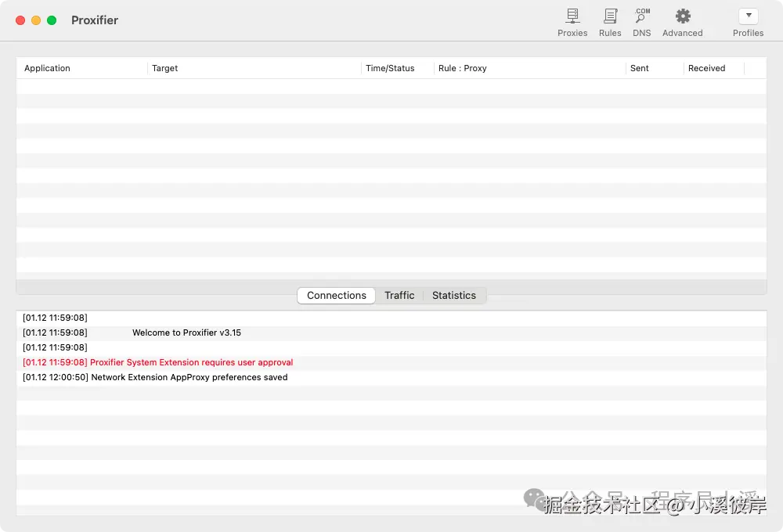Click the Sent column header

coord(655,68)
